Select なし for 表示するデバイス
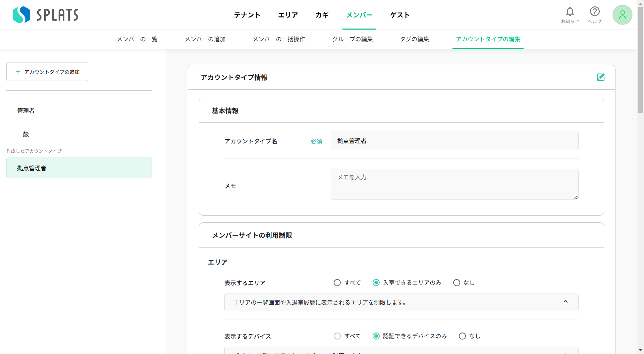 [462, 336]
